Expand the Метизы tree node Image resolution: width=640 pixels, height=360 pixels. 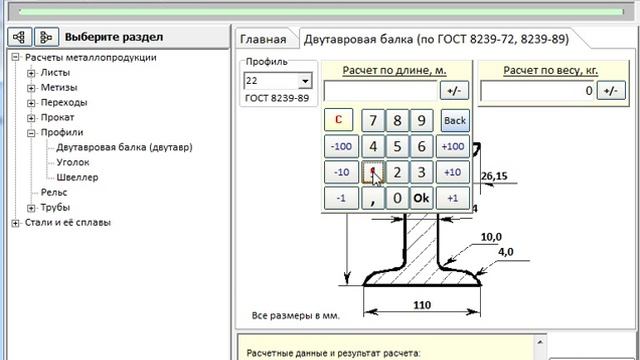point(31,88)
